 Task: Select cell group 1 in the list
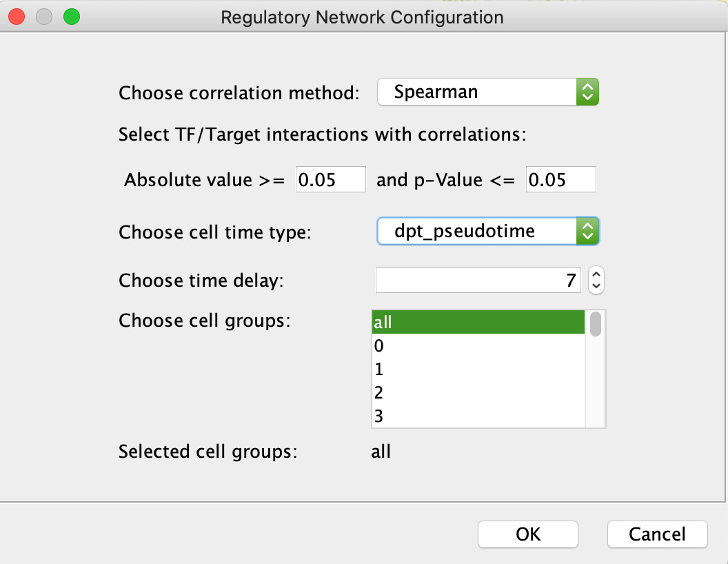click(x=478, y=369)
